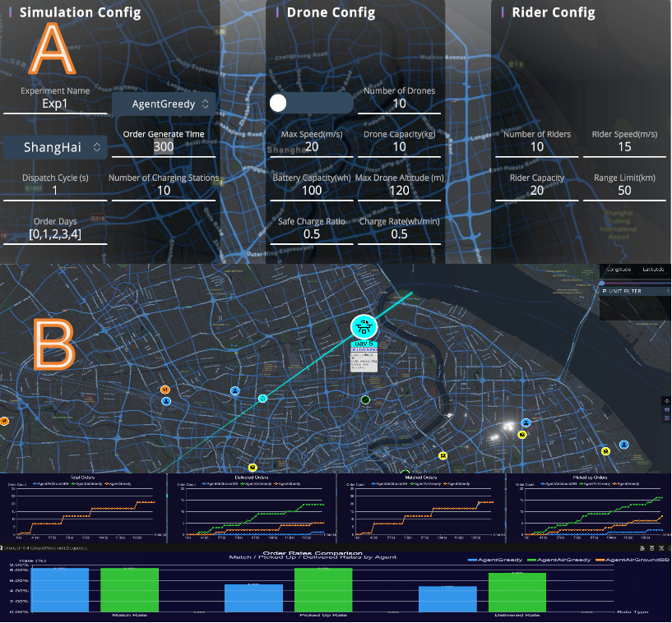Select the yellow order marker at bottom of map
Screen dimensions: 672x623
coord(253,467)
